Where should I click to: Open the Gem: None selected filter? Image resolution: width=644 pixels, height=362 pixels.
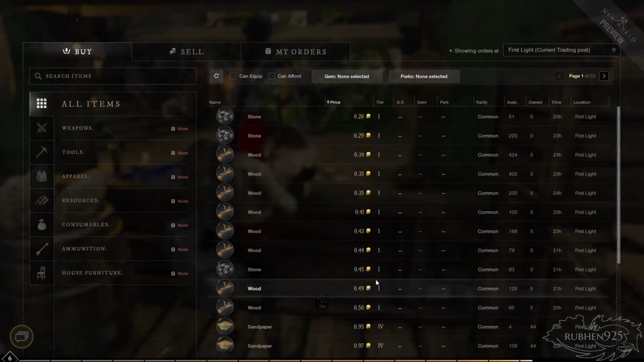coord(347,76)
